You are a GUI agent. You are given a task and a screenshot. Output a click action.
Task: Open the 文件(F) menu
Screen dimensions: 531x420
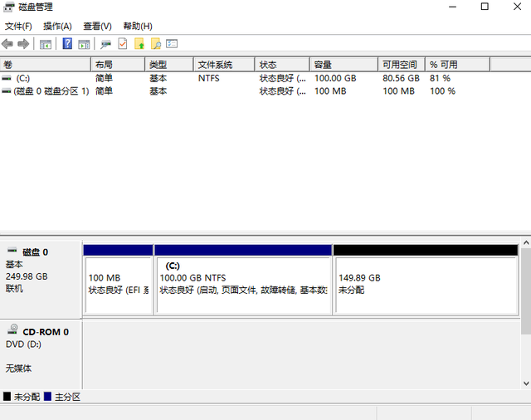(x=18, y=27)
